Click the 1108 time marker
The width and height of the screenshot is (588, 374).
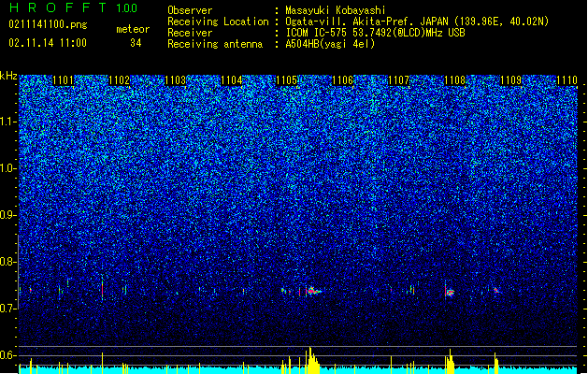(454, 80)
